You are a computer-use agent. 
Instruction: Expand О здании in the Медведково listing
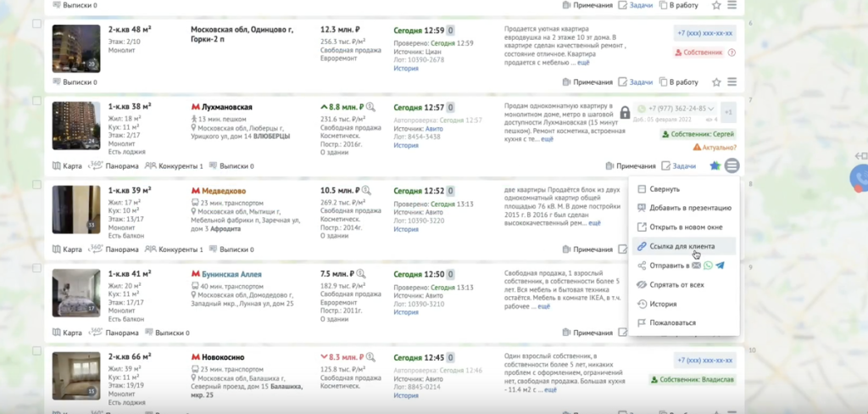click(334, 236)
